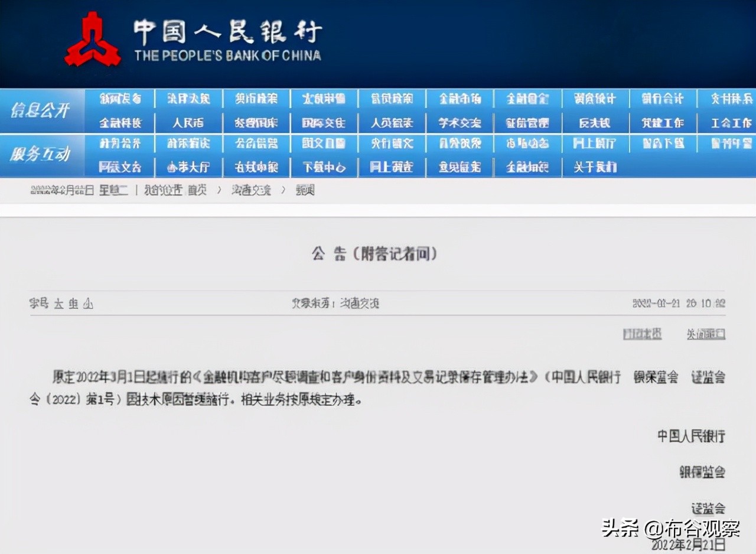
Task: Click the 意见征集 (Opinion Solicitation) tile
Action: pyautogui.click(x=459, y=167)
